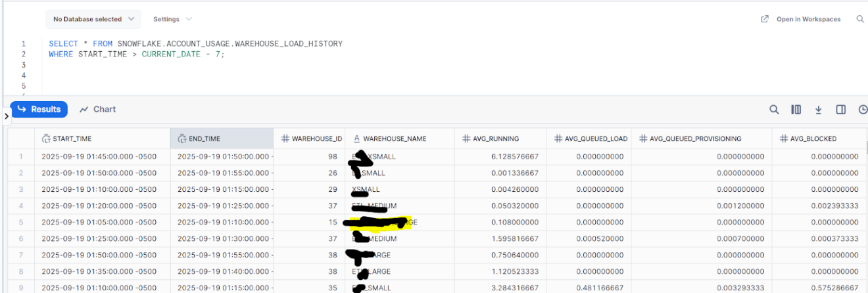Click the search icon in the results toolbar
The image size is (868, 293).
click(x=774, y=110)
